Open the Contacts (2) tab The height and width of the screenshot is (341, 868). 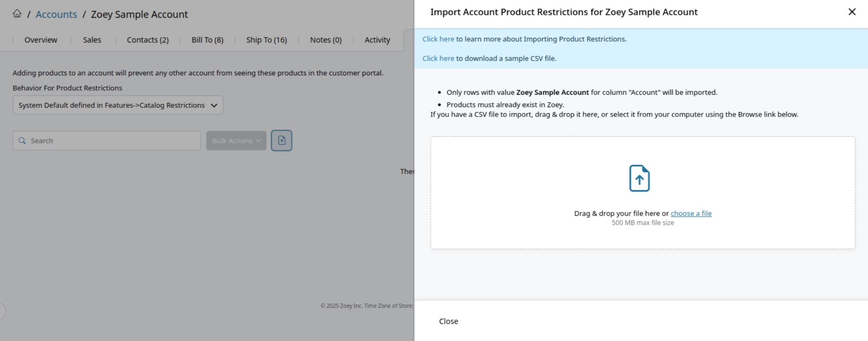pos(148,40)
